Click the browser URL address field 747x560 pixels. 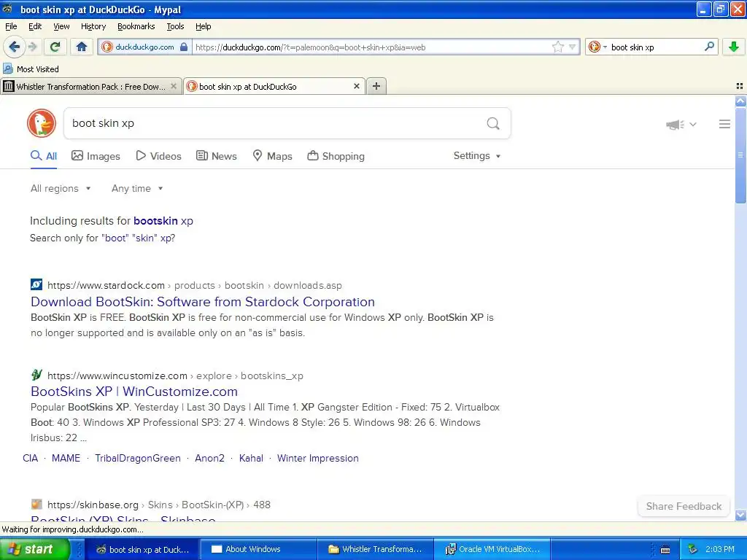click(371, 47)
